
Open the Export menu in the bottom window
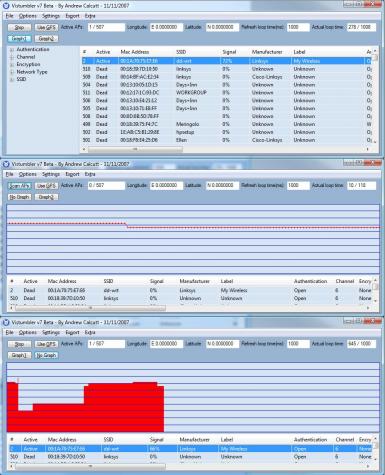[72, 332]
